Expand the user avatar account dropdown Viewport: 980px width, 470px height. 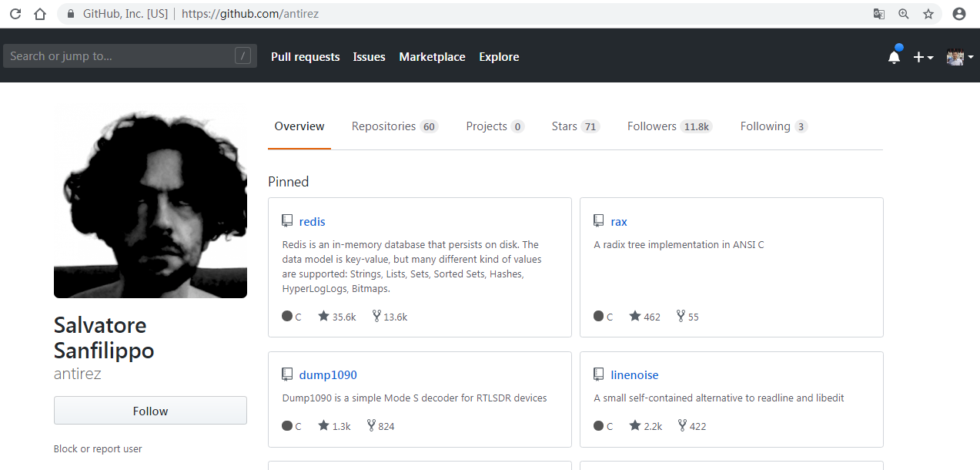click(x=960, y=57)
